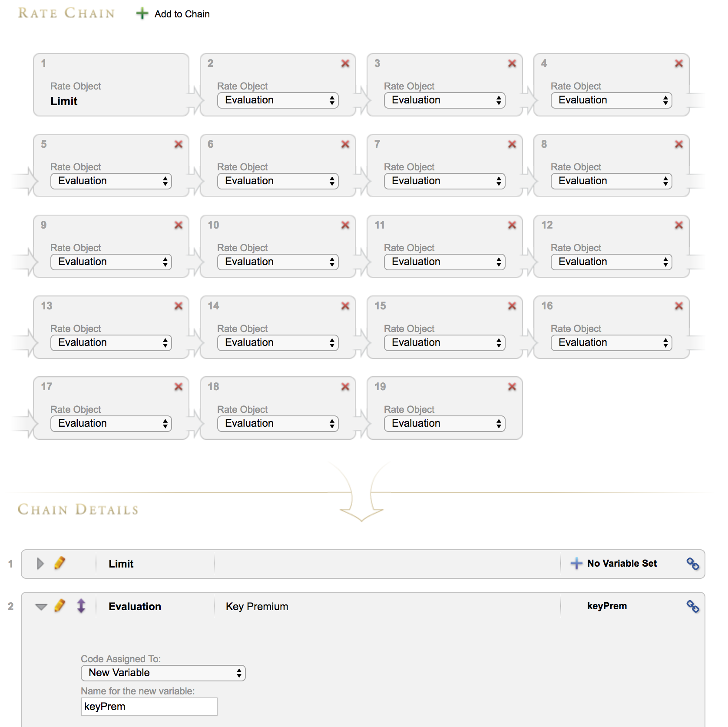Image resolution: width=728 pixels, height=727 pixels.
Task: Remove rate object 2 with red X
Action: point(345,63)
